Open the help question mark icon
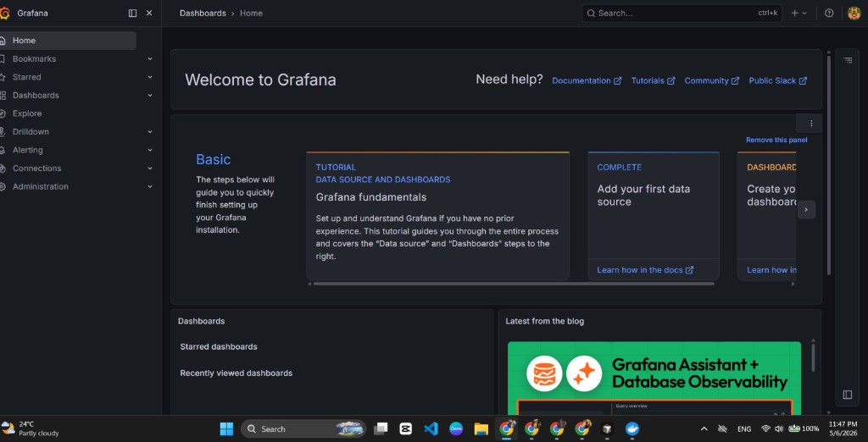The width and height of the screenshot is (868, 442). 829,14
